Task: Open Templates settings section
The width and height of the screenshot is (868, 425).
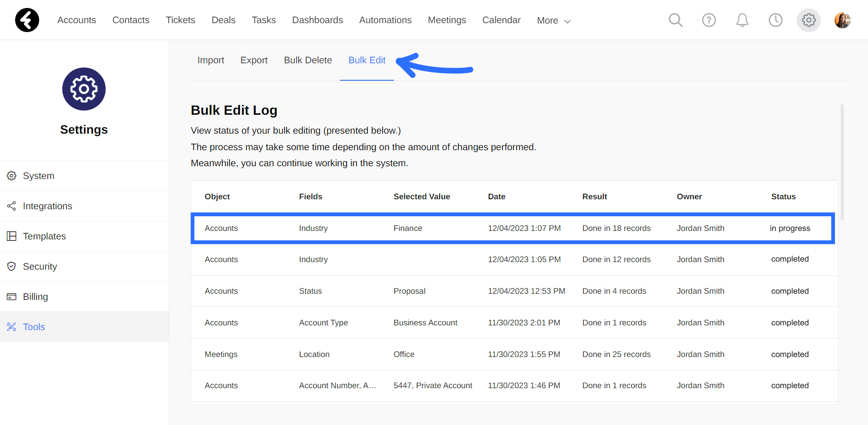Action: pyautogui.click(x=84, y=236)
